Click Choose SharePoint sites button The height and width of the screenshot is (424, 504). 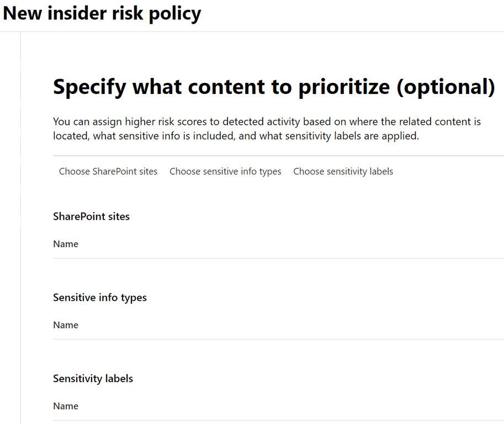108,172
